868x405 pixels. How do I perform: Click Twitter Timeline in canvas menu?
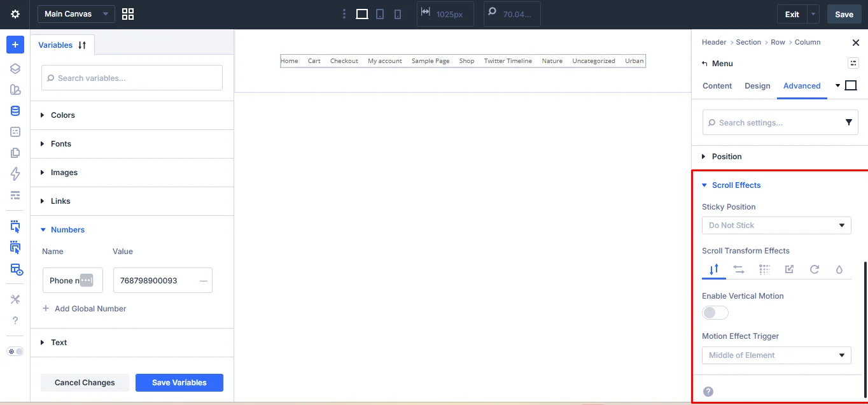[508, 61]
